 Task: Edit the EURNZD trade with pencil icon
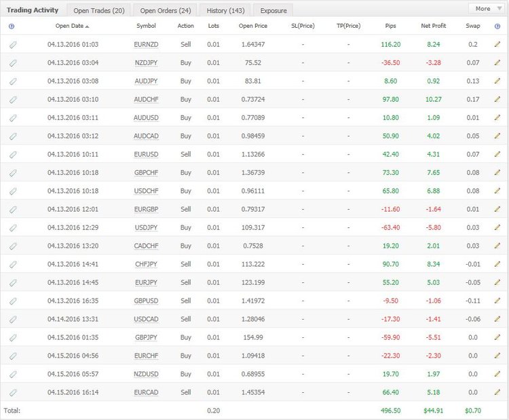coord(497,44)
